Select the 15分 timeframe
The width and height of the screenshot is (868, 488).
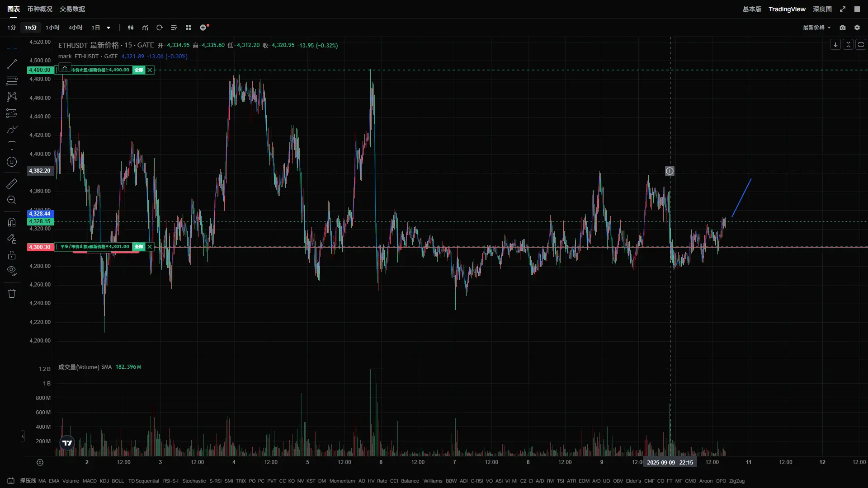tap(31, 28)
